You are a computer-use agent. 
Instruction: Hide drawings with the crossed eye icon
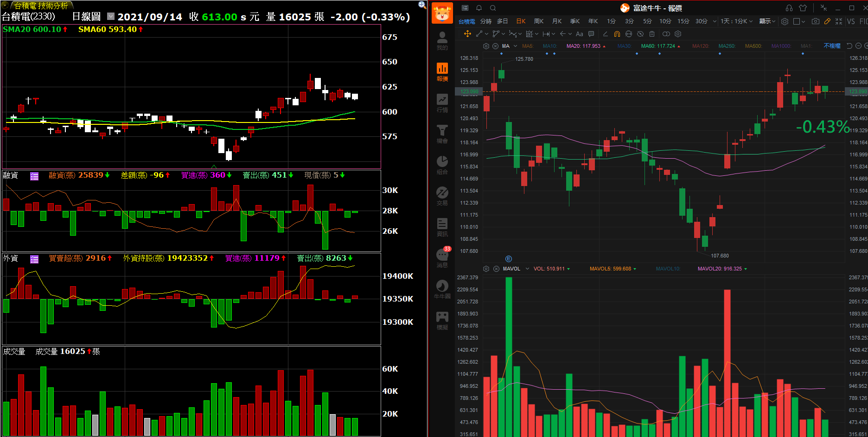pyautogui.click(x=640, y=34)
